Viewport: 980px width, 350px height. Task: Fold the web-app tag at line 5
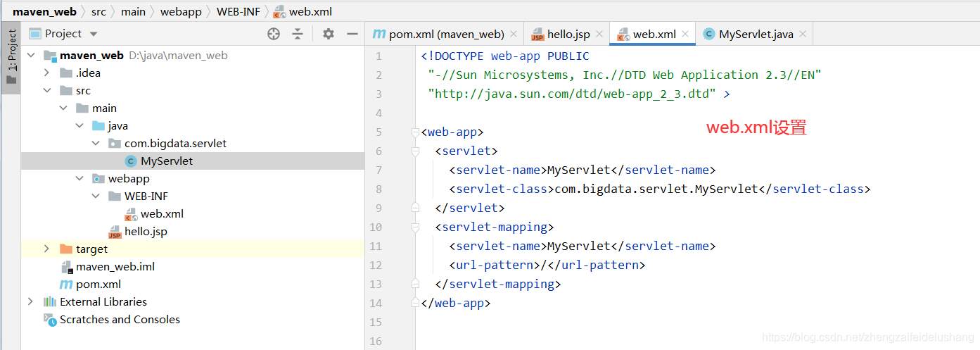416,132
